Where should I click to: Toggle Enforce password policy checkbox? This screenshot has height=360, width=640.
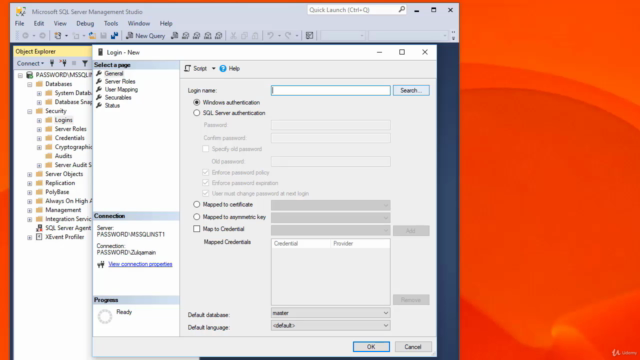pos(206,172)
